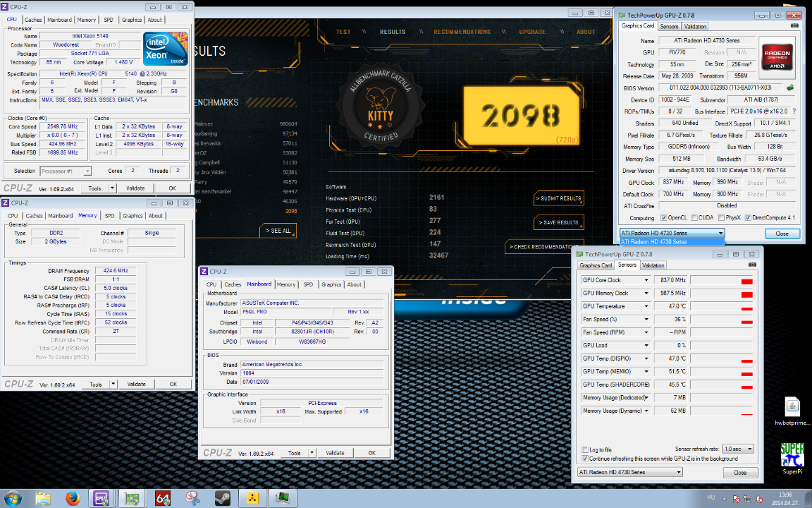Click the GPU-Z title bar icon in Sensors window
The image size is (812, 508).
coord(579,254)
